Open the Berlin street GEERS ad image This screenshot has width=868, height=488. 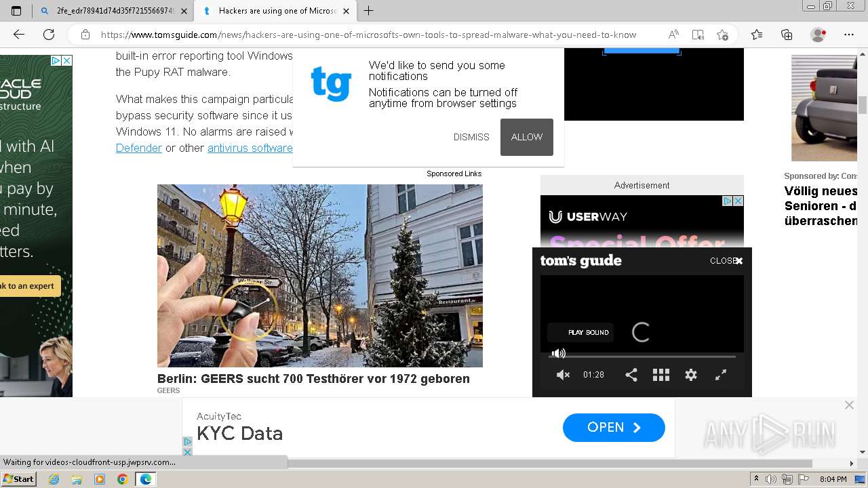pos(320,276)
